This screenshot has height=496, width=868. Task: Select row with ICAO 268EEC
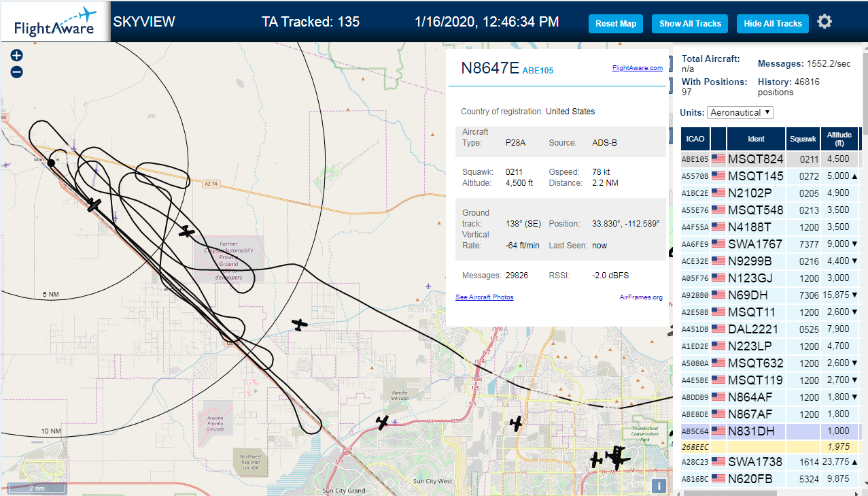click(770, 447)
